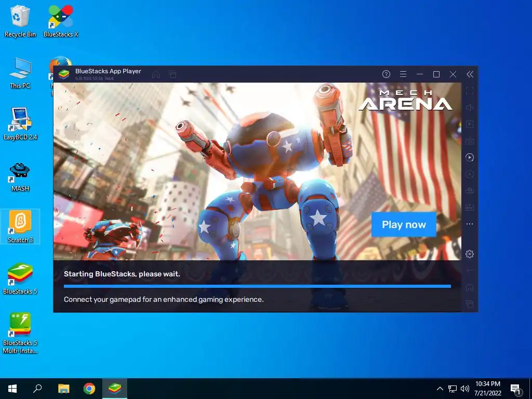The width and height of the screenshot is (532, 399).
Task: Close the BlueStacks App Player window
Action: 453,74
